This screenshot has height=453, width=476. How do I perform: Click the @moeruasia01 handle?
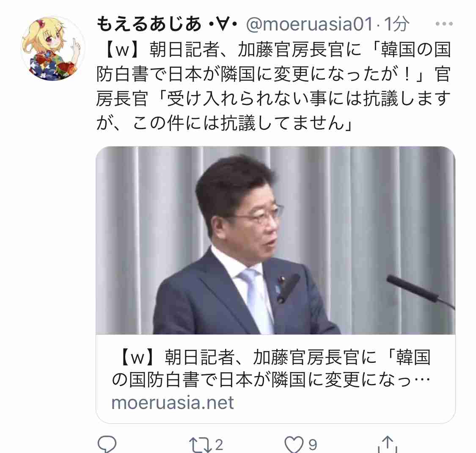coord(309,24)
